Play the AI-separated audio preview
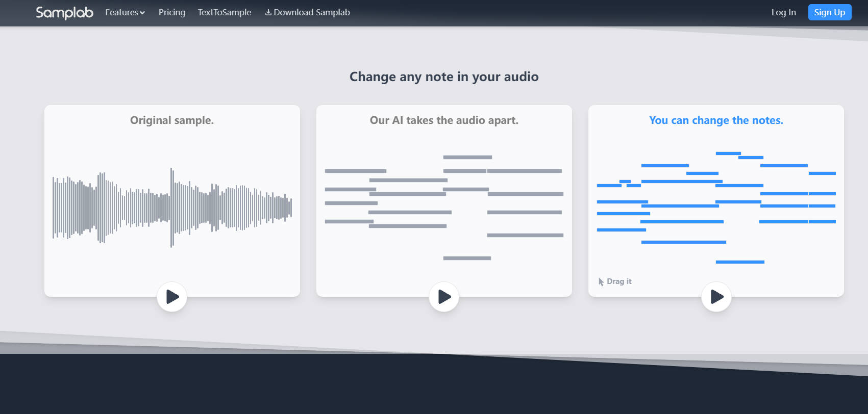 (x=444, y=297)
